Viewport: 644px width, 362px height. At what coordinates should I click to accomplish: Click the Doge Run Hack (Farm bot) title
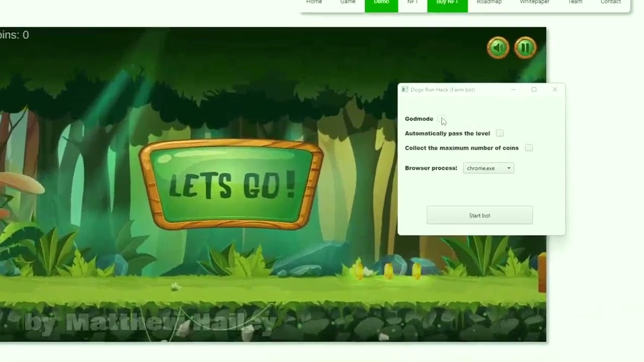443,89
